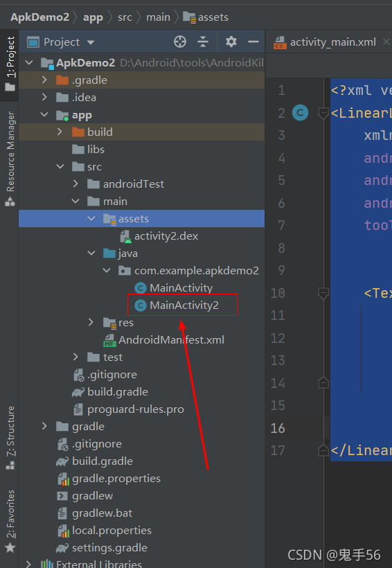Expand the androidTest folder
The width and height of the screenshot is (392, 568).
(75, 184)
